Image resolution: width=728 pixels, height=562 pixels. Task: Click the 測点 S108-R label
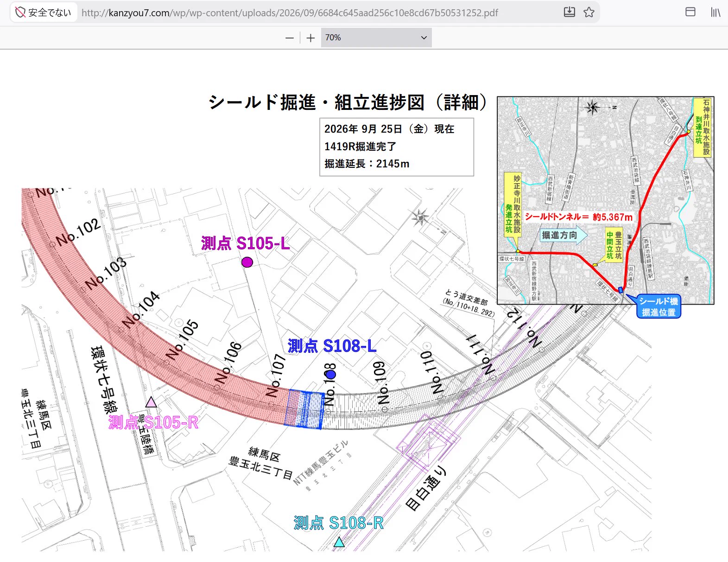coord(339,523)
